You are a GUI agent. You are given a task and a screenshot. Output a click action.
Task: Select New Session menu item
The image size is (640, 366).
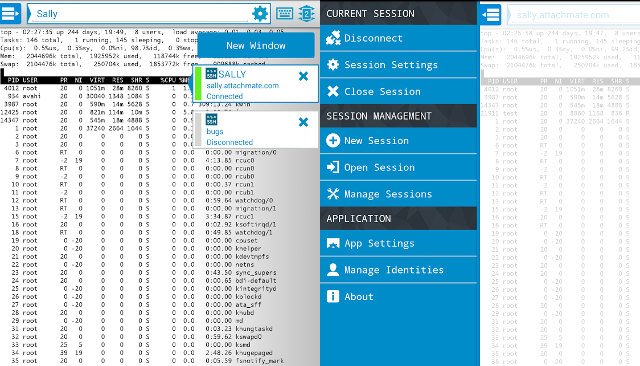pos(398,141)
